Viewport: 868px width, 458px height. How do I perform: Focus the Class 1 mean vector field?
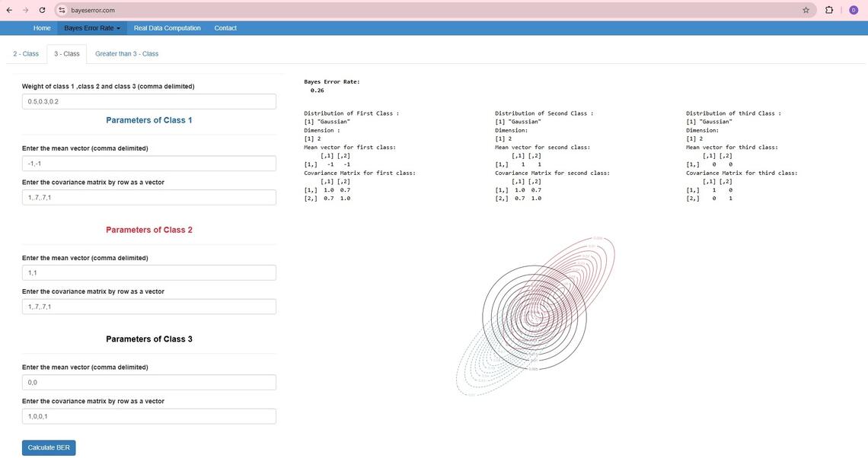click(x=148, y=164)
